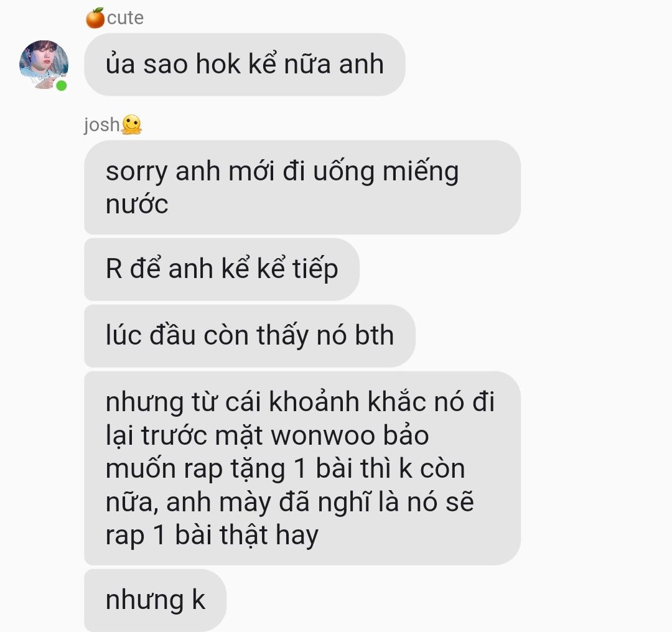672x632 pixels.
Task: Select message 'sorry anh mới đi uống miếng nước'
Action: pos(302,187)
